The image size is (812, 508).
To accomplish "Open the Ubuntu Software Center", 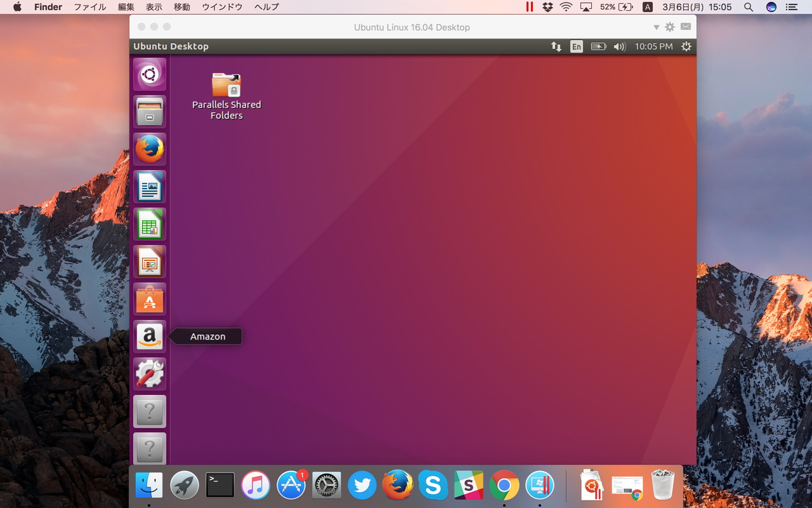I will pyautogui.click(x=150, y=298).
